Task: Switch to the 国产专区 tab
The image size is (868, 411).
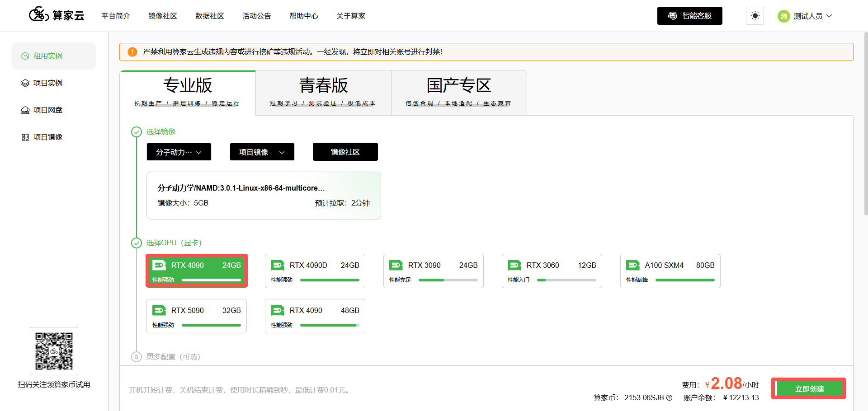Action: (x=459, y=93)
